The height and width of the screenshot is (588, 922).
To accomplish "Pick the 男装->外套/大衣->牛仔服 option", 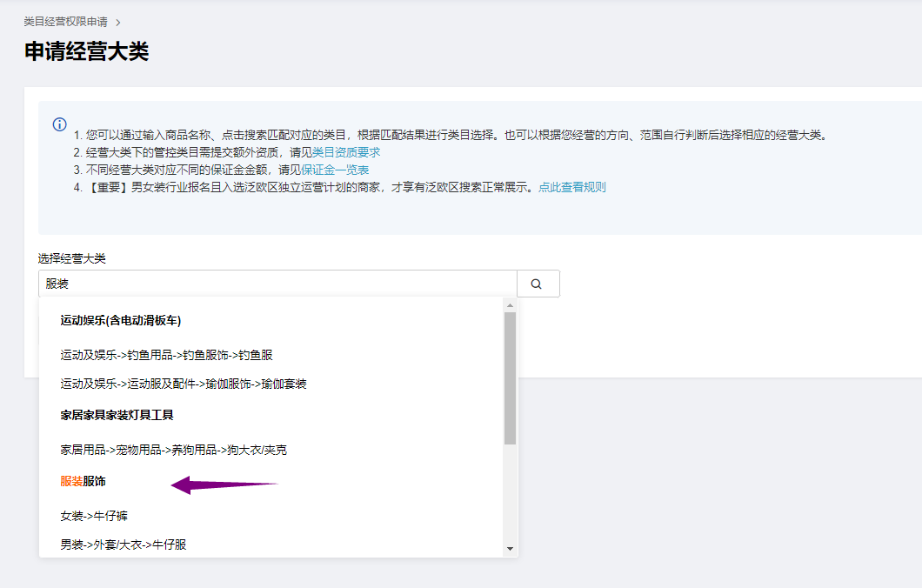I will (x=124, y=545).
